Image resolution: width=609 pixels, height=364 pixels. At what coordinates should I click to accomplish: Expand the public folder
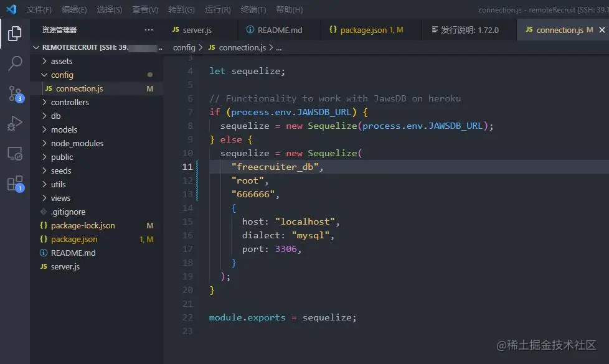click(44, 157)
